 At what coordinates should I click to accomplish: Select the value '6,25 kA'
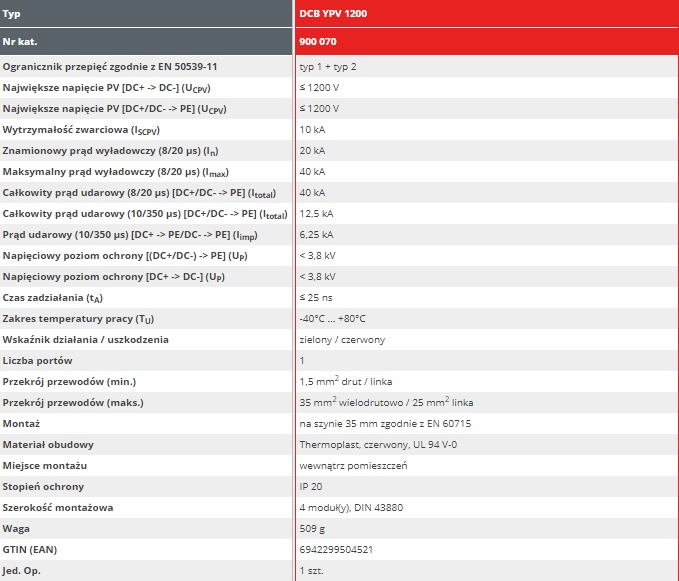317,235
